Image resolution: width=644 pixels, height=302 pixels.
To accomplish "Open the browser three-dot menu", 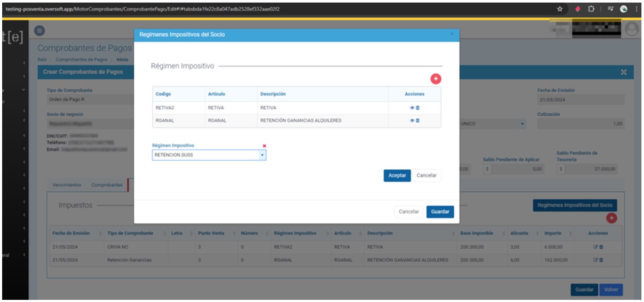I will (636, 9).
